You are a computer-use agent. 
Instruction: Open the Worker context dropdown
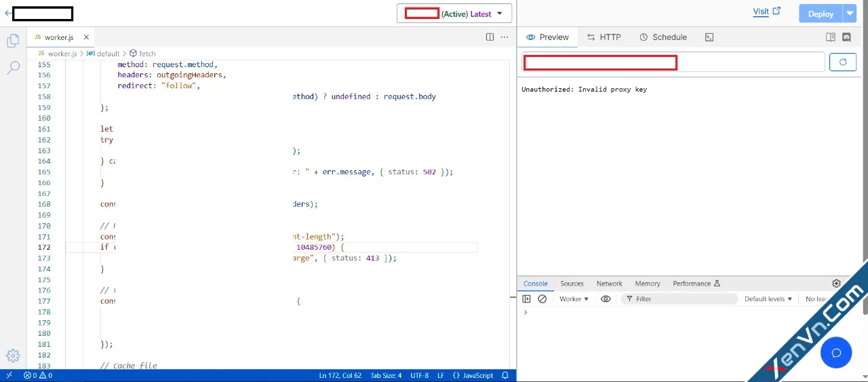coord(574,299)
